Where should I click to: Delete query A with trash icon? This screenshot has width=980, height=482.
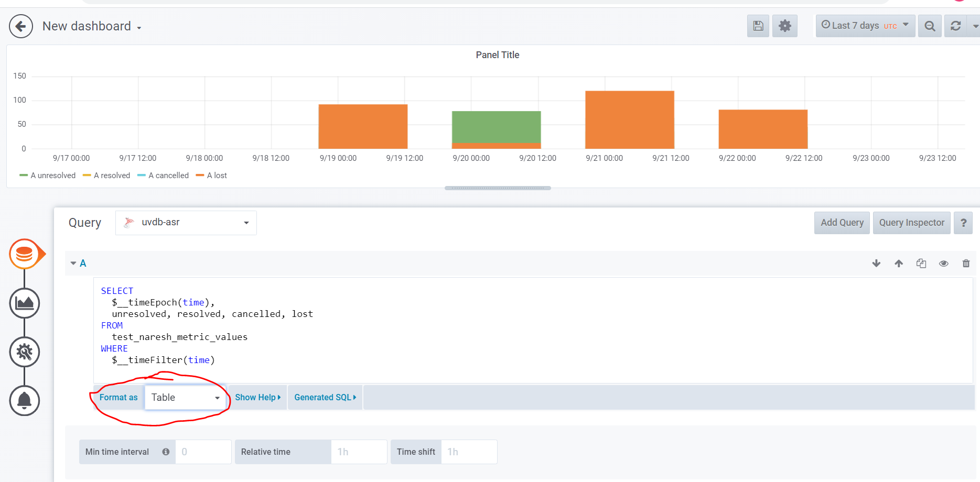pos(966,263)
